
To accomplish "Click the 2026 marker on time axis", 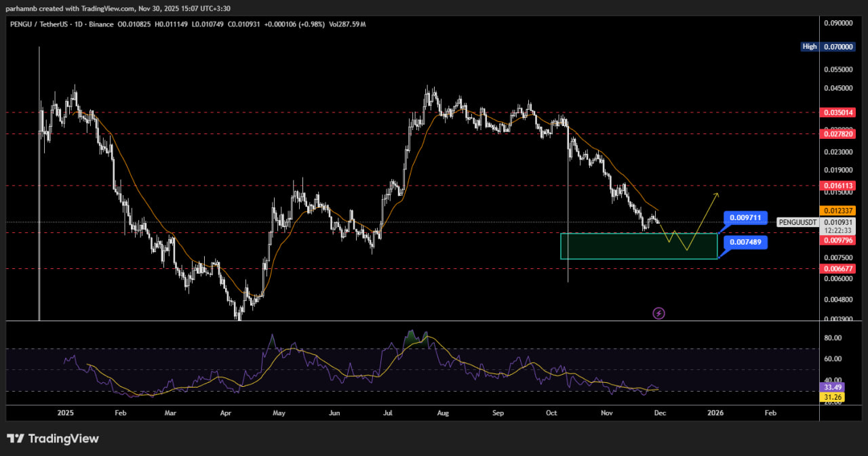I will (714, 412).
